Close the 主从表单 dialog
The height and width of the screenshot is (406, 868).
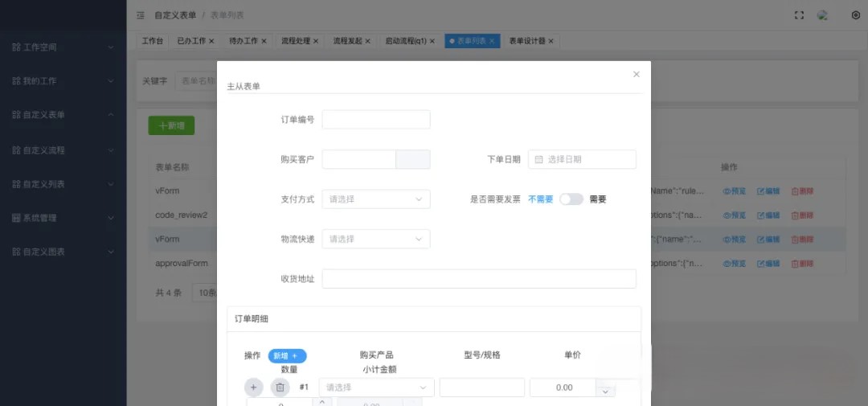pyautogui.click(x=636, y=74)
